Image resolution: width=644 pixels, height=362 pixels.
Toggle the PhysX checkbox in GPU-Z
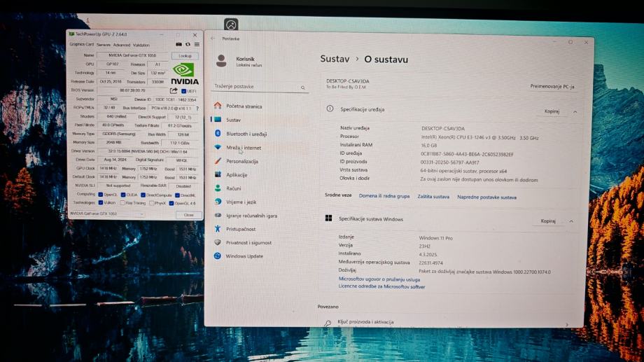click(x=152, y=203)
